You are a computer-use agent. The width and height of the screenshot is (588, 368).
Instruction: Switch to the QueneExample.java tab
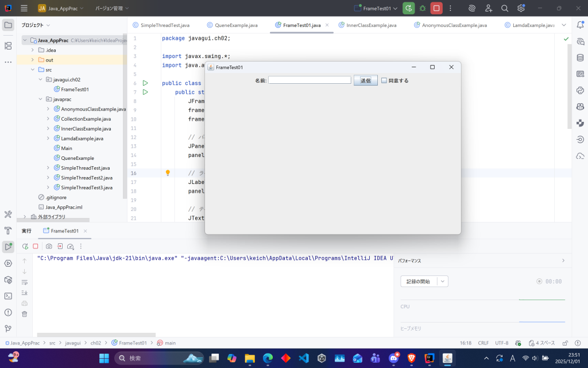232,25
